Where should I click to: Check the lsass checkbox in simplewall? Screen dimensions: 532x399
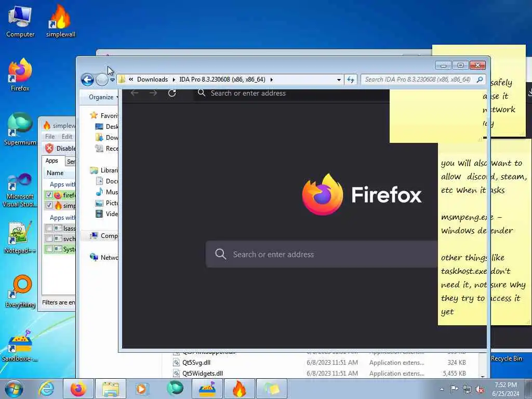49,228
